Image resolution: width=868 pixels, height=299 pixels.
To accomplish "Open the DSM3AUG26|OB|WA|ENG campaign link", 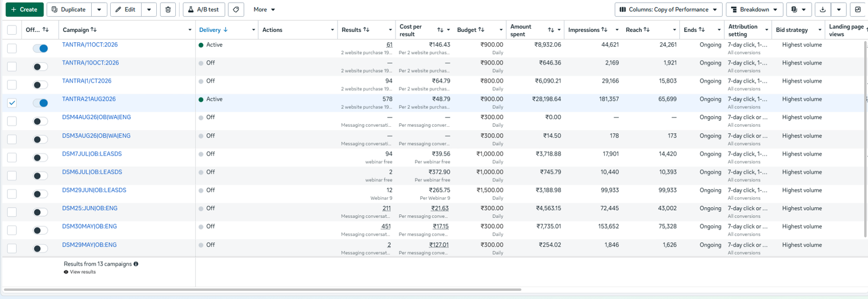I will click(x=96, y=136).
